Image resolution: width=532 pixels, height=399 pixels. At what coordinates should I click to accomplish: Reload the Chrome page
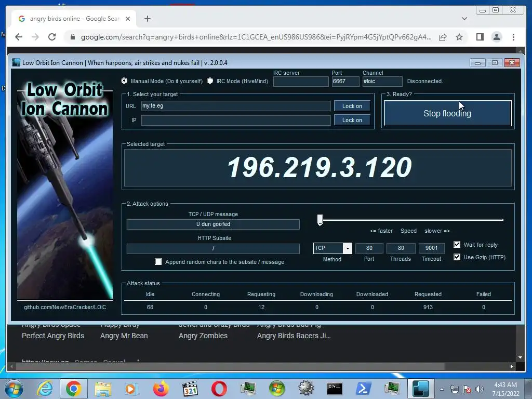tap(52, 37)
